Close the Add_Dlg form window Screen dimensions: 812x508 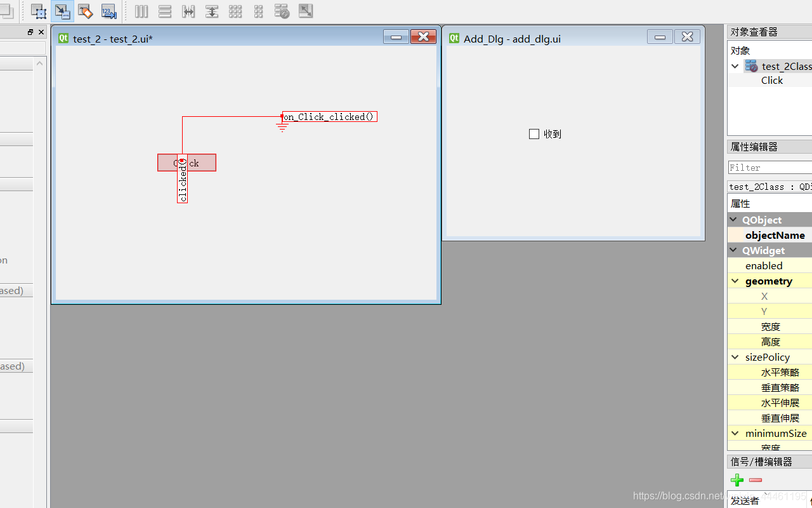pyautogui.click(x=687, y=37)
